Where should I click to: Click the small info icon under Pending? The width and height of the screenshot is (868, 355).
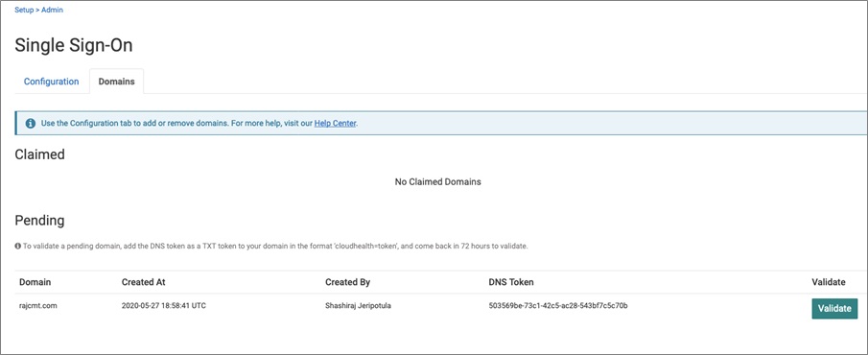pyautogui.click(x=17, y=246)
